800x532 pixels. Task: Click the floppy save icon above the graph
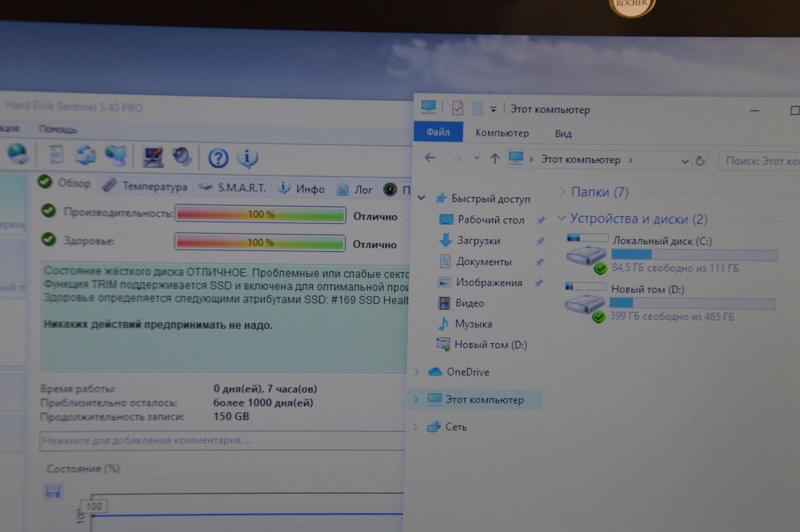[x=53, y=492]
